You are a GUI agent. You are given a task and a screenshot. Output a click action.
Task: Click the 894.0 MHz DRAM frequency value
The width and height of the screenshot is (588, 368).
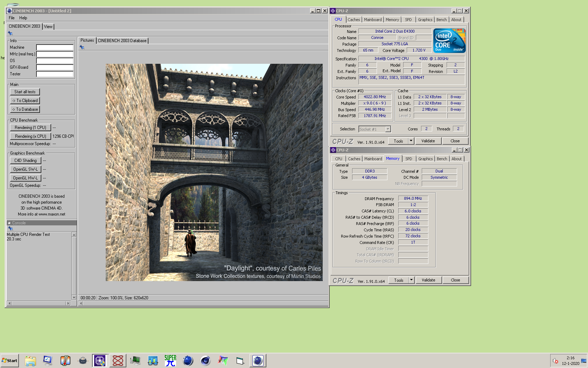[x=413, y=198]
